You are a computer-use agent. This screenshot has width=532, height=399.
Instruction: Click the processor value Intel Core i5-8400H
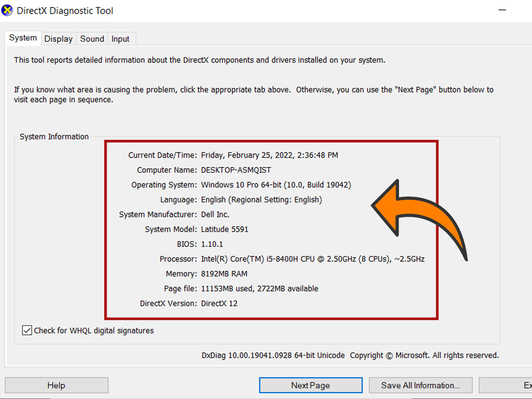[313, 259]
